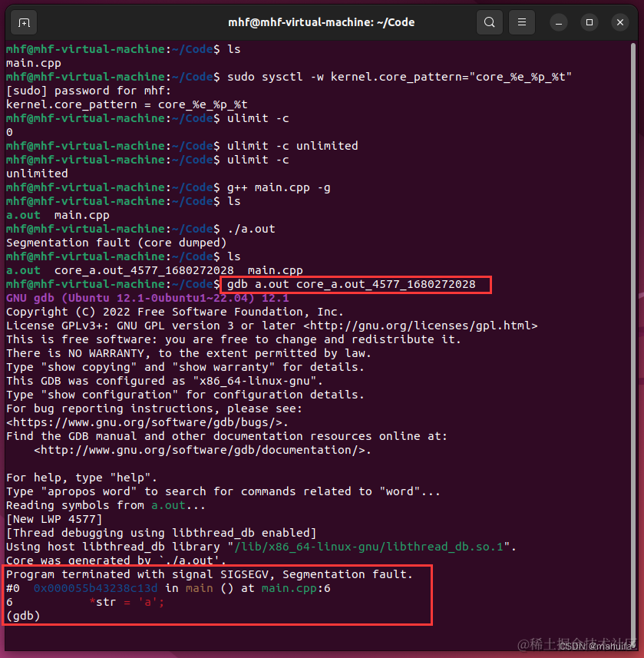Click 'Segmentation fault (core dumped)' line
The width and height of the screenshot is (644, 658).
click(116, 243)
